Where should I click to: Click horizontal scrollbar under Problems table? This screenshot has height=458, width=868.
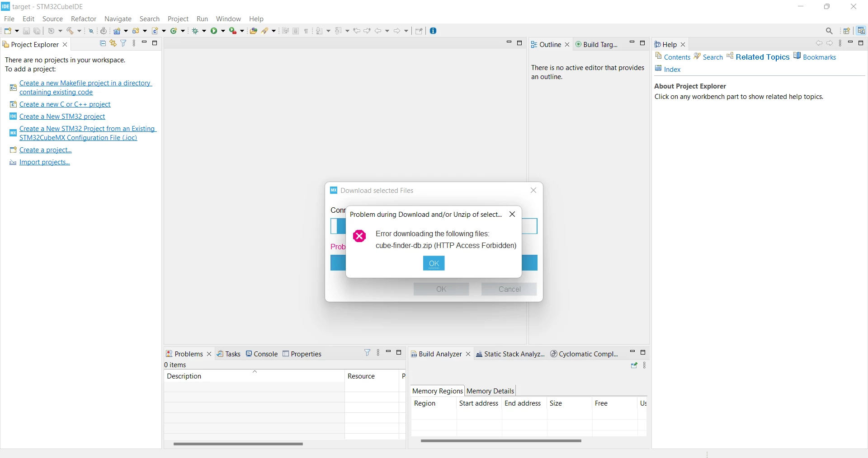[x=238, y=444]
